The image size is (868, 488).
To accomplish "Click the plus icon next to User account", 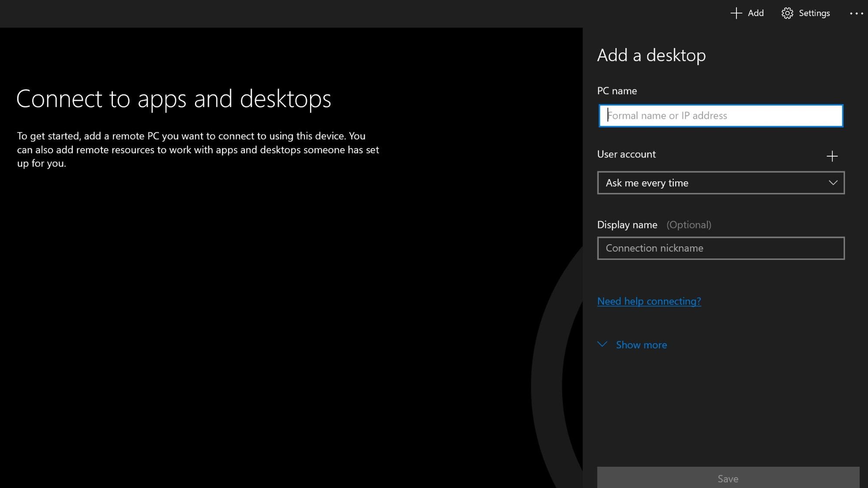I will click(832, 156).
